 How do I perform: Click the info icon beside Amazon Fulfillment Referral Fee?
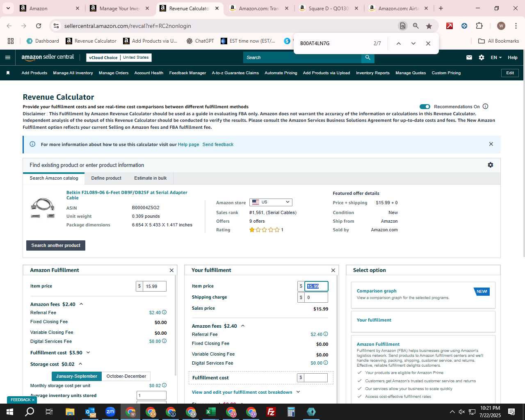164,313
